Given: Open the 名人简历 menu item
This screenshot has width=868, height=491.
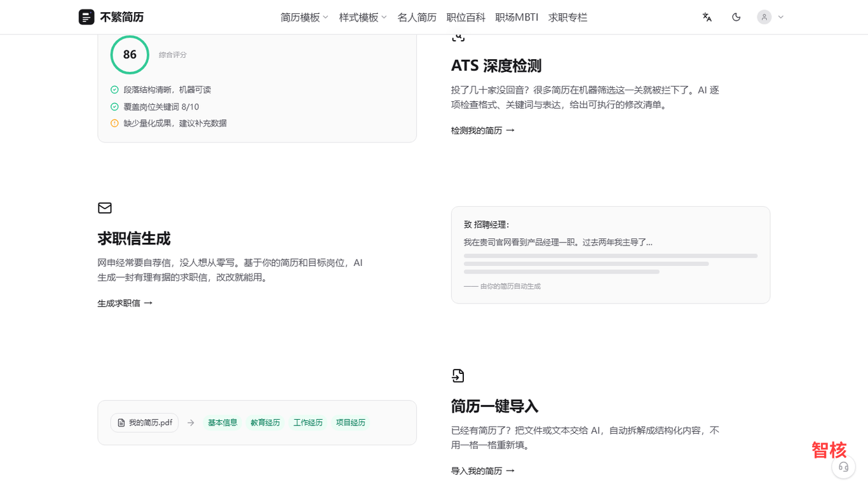Looking at the screenshot, I should tap(417, 17).
